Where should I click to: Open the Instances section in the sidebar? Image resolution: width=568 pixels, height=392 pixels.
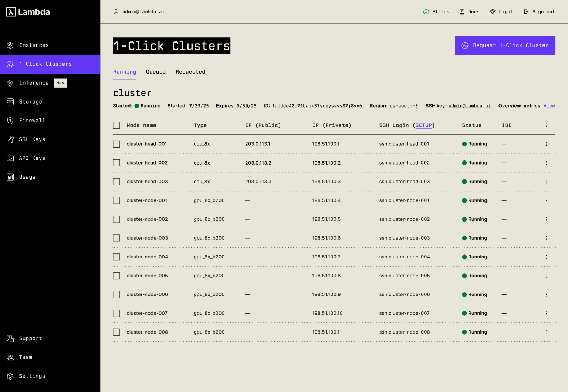[10, 45]
